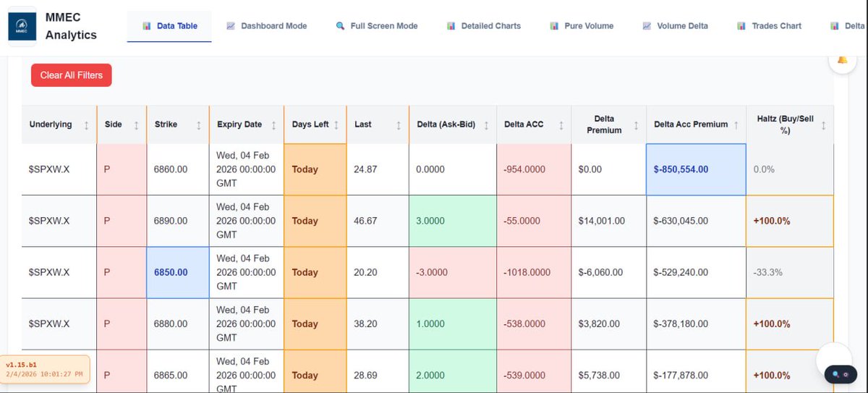Click the v1.15.b1 version badge
Screen dimensions: 868x393
[x=44, y=370]
